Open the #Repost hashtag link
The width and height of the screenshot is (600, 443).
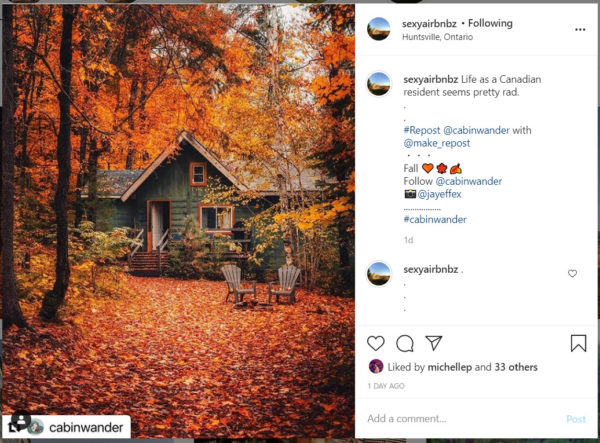point(422,130)
